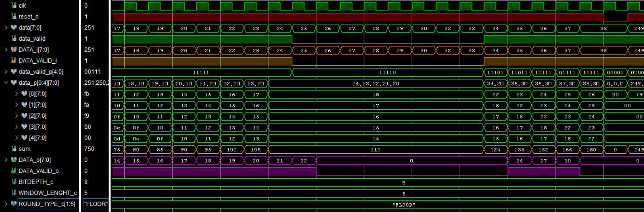Click the sum waveform segment showing 110
The height and width of the screenshot is (212, 644).
click(375, 150)
